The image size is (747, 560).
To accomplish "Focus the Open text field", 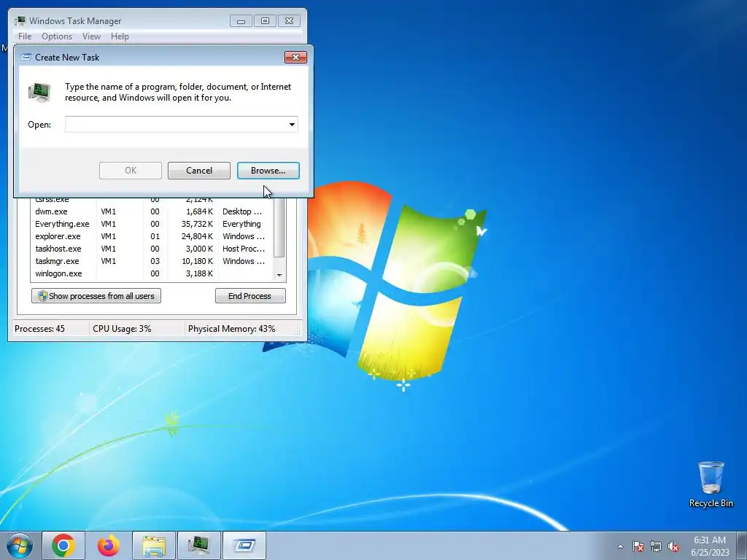I will 175,124.
